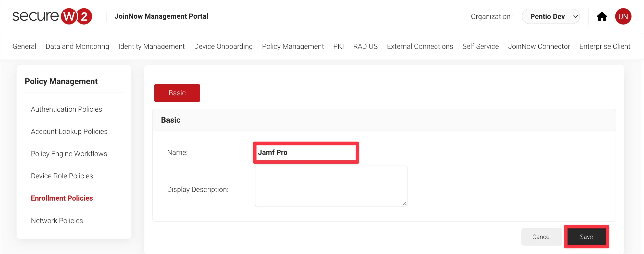644x254 pixels.
Task: Go to Authentication Policies
Action: tap(66, 109)
